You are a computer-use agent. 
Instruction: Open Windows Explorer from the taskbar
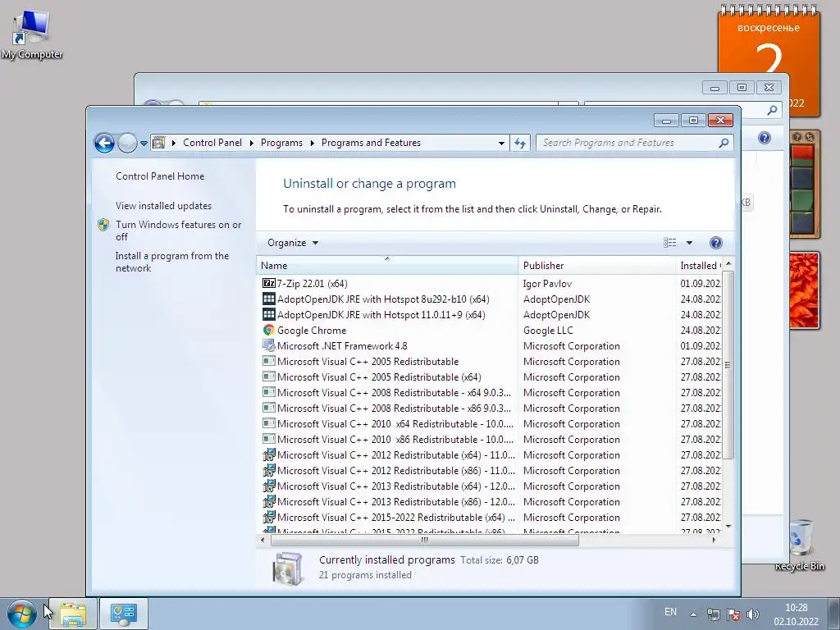coord(73,614)
